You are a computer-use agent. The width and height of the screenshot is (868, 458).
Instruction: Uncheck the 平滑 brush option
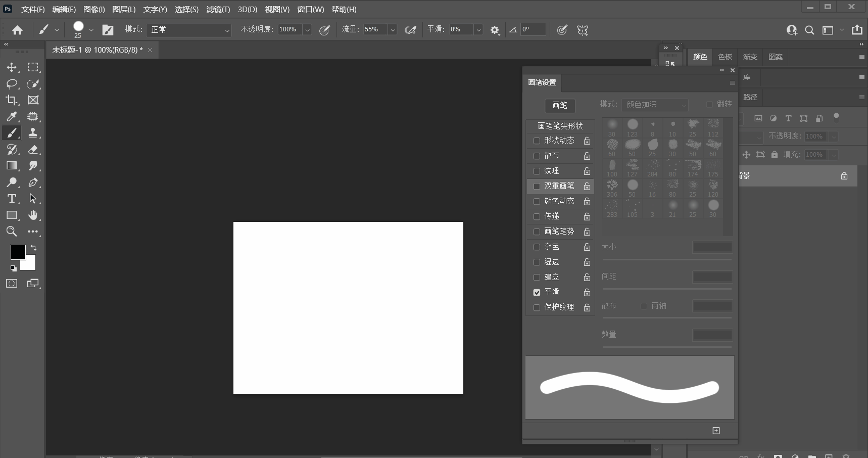click(537, 292)
